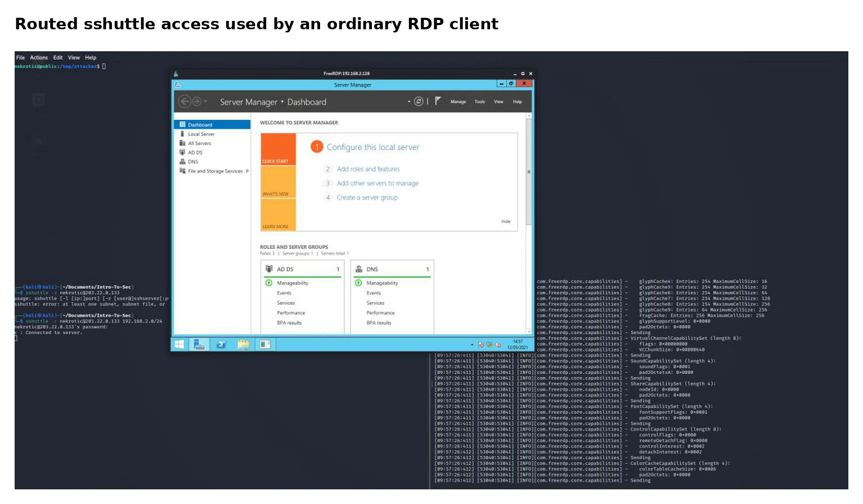Click the DNS sidebar icon

click(183, 162)
